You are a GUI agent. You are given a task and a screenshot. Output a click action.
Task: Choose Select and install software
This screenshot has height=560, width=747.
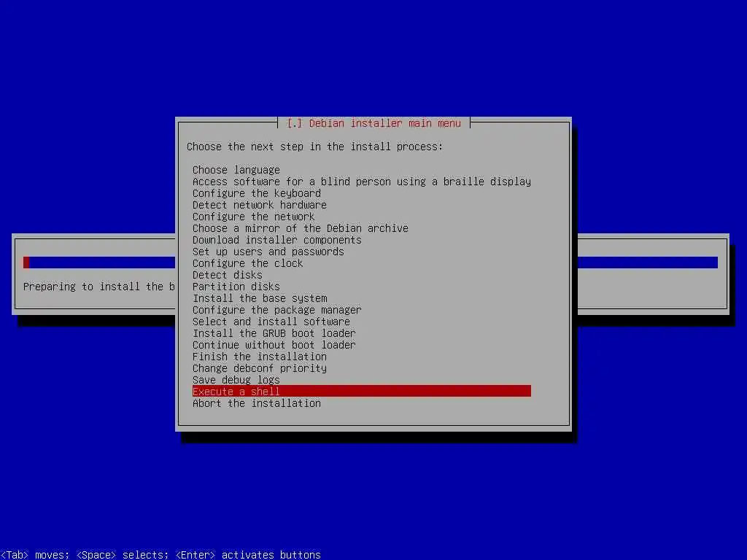[x=362, y=322]
